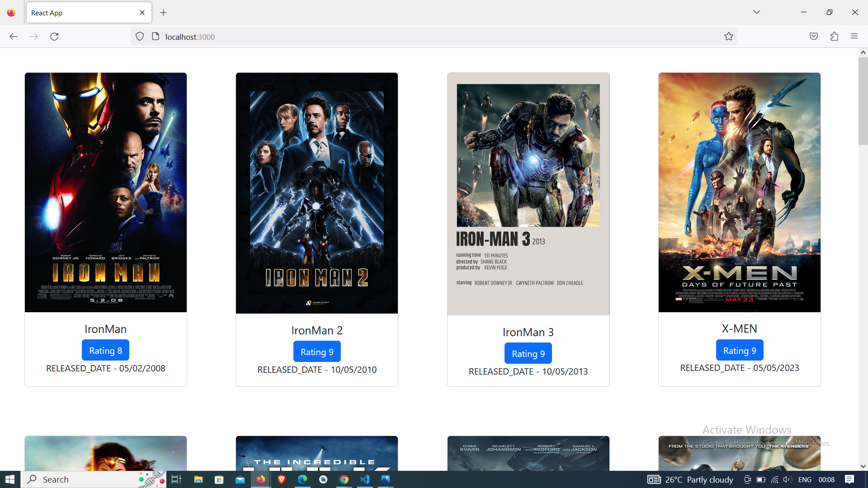The width and height of the screenshot is (868, 488).
Task: Reload the localhost:3000 page
Action: 54,37
